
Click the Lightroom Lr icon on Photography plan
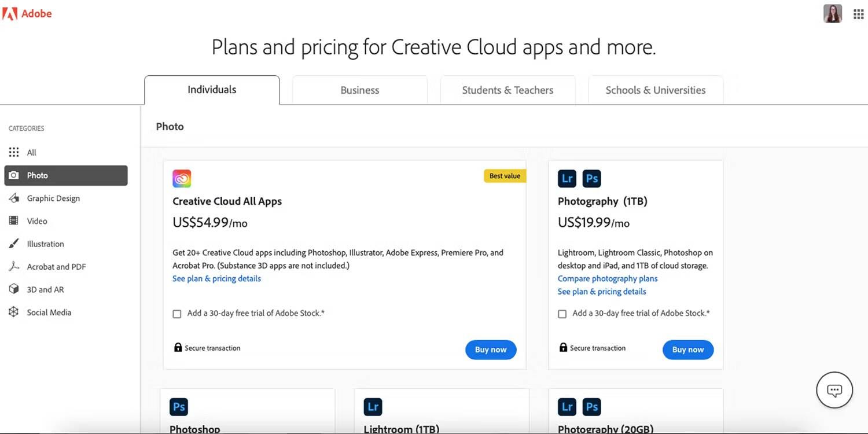click(x=567, y=178)
